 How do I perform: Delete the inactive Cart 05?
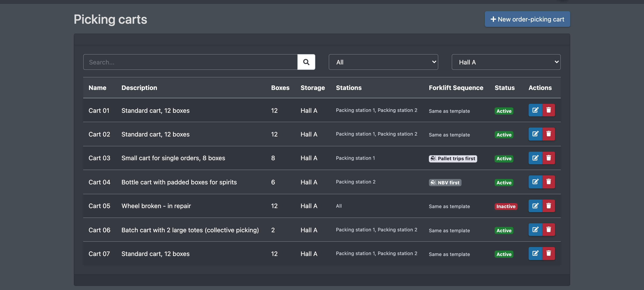point(549,206)
